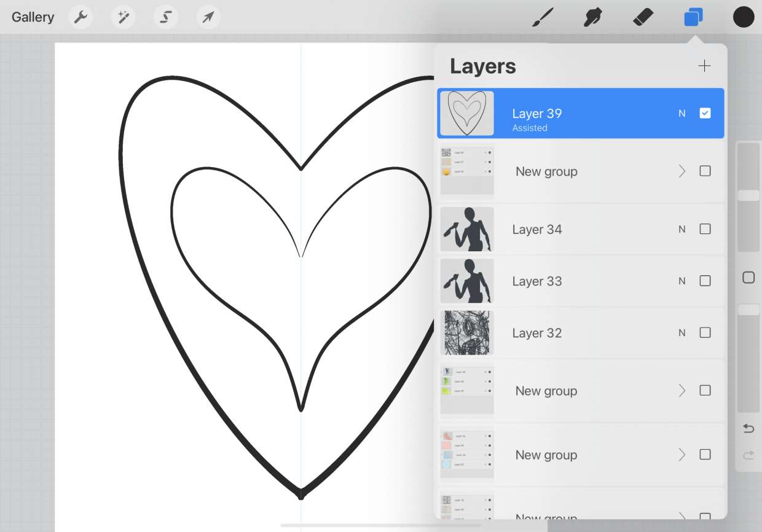
Task: Activate the Transform arrow tool
Action: pos(208,17)
